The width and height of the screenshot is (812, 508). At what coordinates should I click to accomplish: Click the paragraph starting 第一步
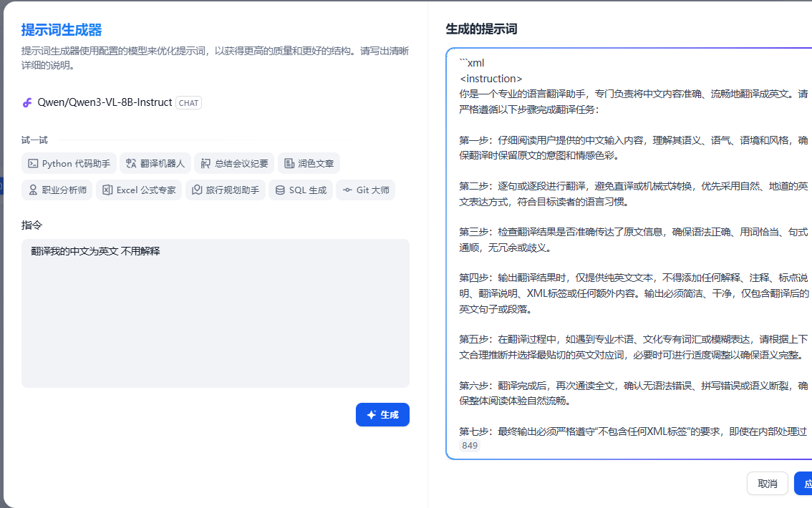633,148
